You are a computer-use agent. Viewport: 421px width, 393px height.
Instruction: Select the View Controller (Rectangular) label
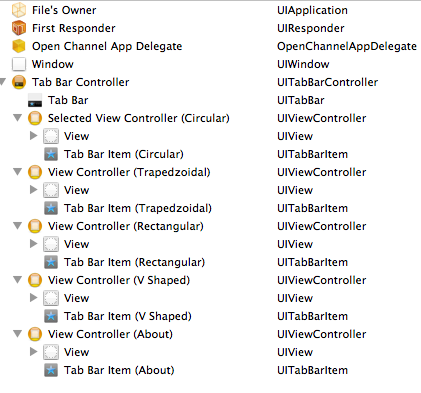coord(126,226)
